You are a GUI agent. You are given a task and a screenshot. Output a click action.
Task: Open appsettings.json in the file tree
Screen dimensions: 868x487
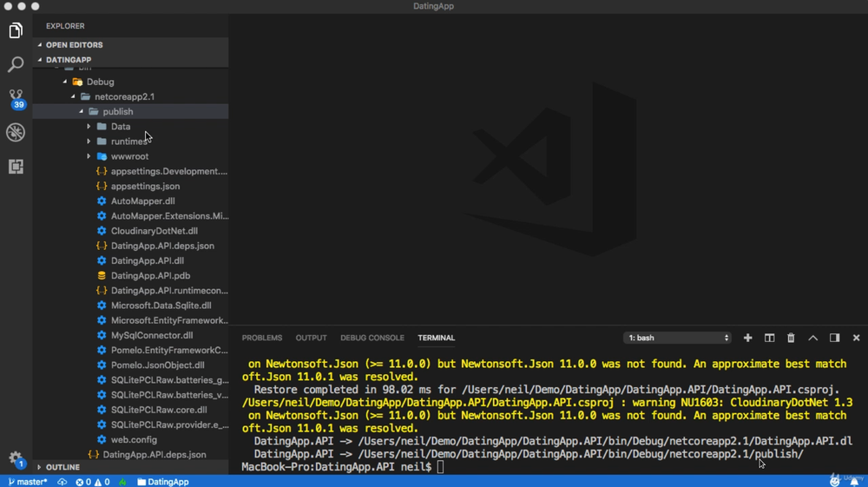click(x=145, y=186)
